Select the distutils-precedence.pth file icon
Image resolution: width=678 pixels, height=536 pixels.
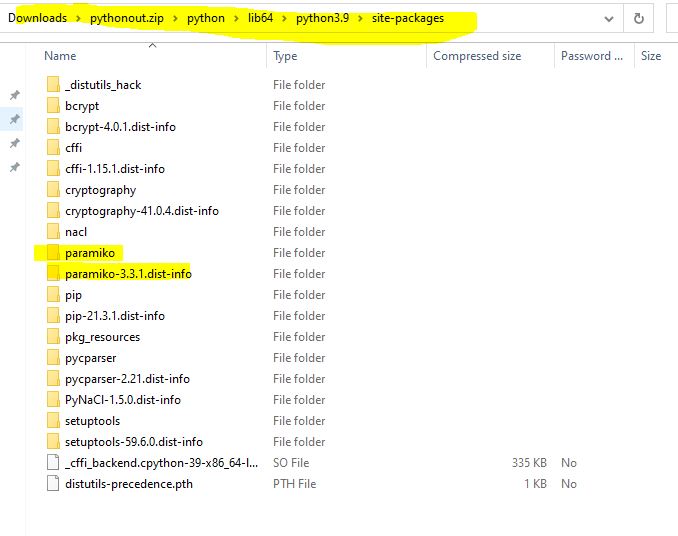click(x=53, y=484)
